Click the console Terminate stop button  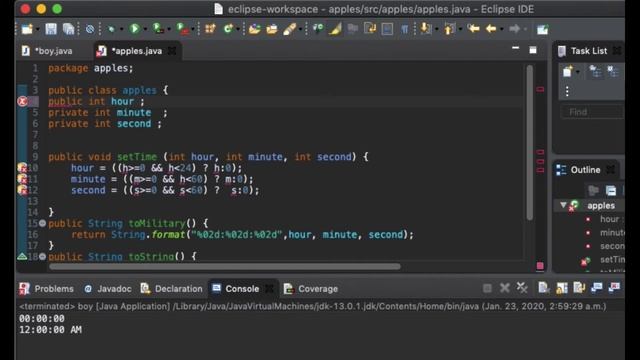click(x=487, y=288)
